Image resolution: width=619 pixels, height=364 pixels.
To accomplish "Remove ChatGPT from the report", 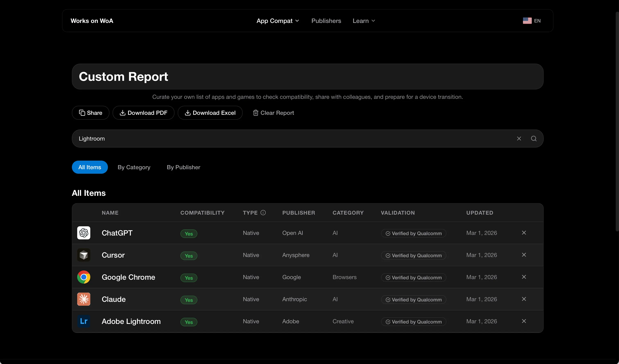I will tap(524, 233).
